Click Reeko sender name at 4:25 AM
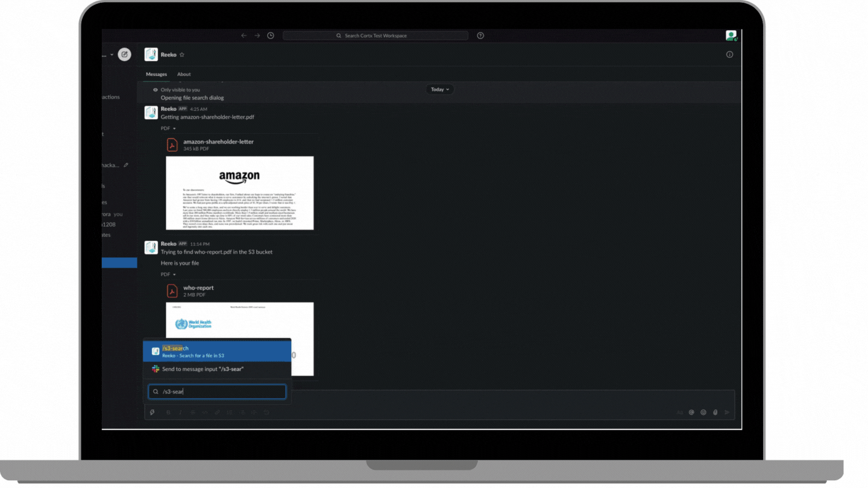The height and width of the screenshot is (488, 868). pyautogui.click(x=168, y=109)
